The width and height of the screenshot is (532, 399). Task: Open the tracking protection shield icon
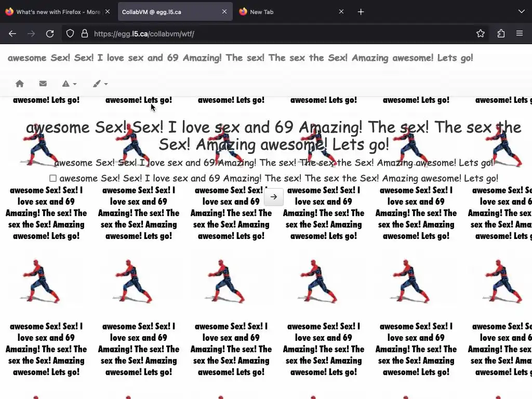(70, 34)
